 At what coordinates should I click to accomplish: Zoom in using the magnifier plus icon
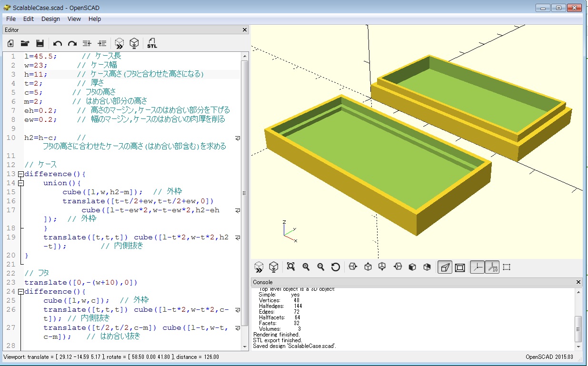click(x=306, y=267)
